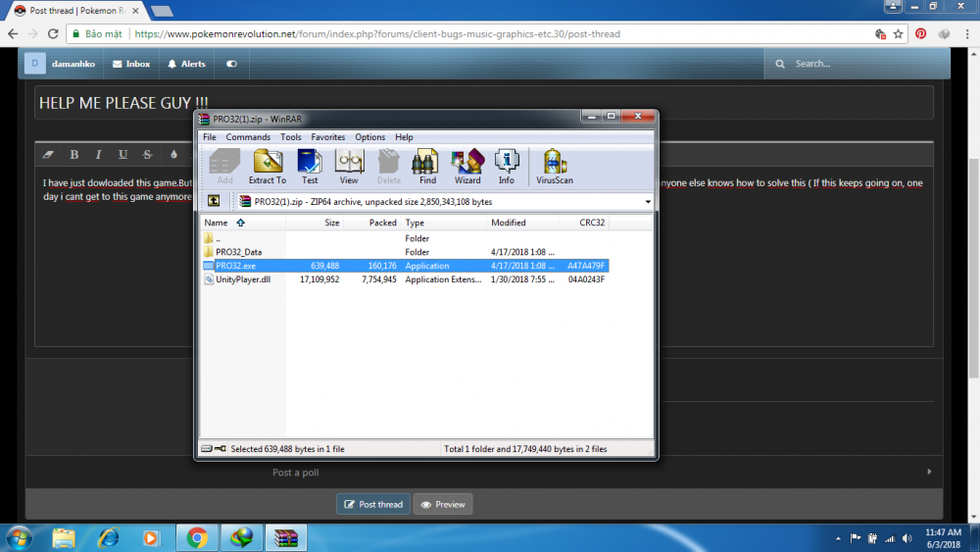Toggle the forum style switch
This screenshot has height=552, width=980.
tap(231, 64)
